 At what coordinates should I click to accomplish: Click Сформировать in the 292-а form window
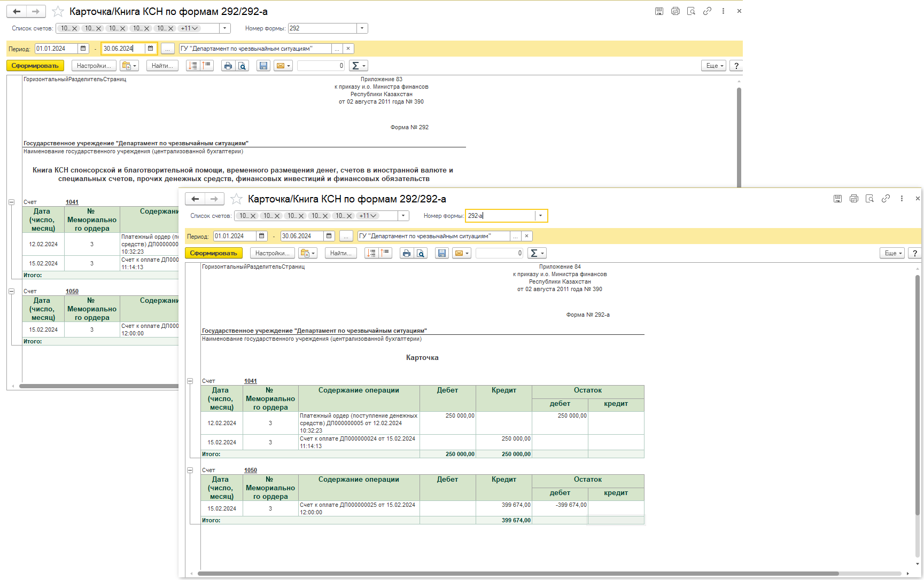pyautogui.click(x=213, y=253)
